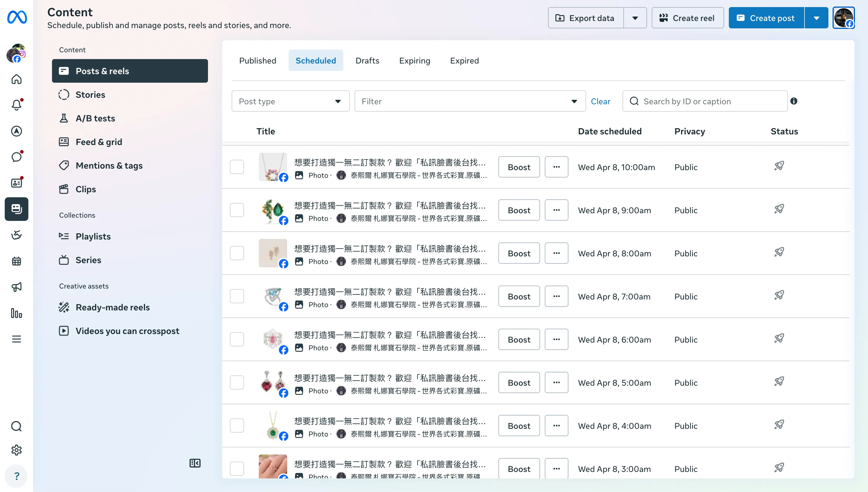Screen dimensions: 868x492
Task: Open thumbnail of 5:00am ruby earrings post
Action: [273, 382]
